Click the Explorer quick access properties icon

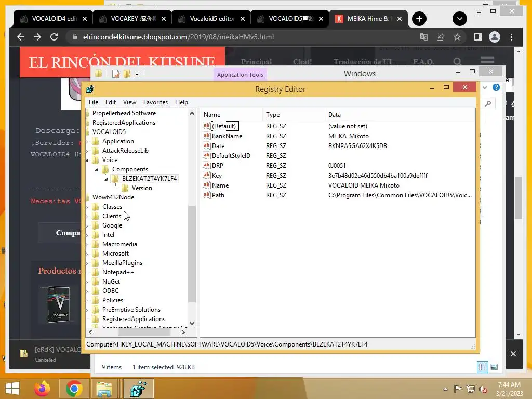(x=116, y=74)
